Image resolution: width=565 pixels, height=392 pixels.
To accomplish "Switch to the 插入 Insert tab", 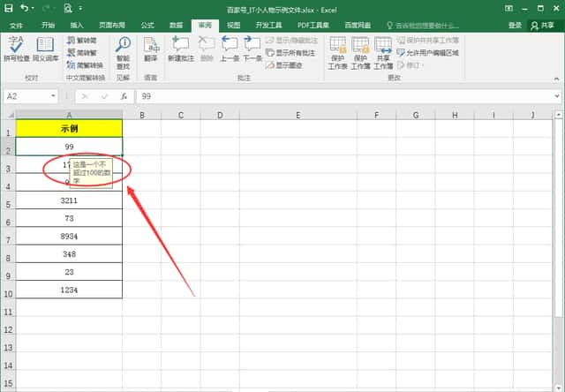I will [x=77, y=26].
